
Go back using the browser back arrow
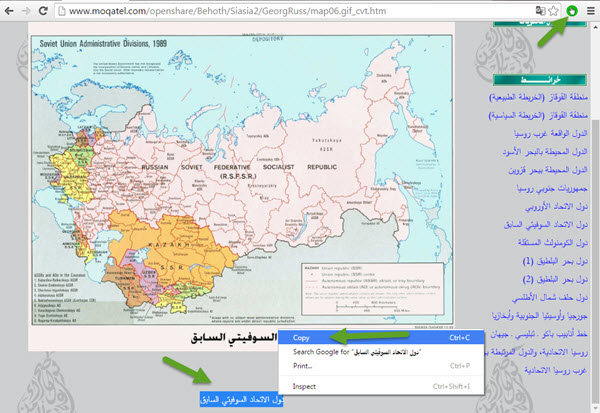[x=9, y=11]
